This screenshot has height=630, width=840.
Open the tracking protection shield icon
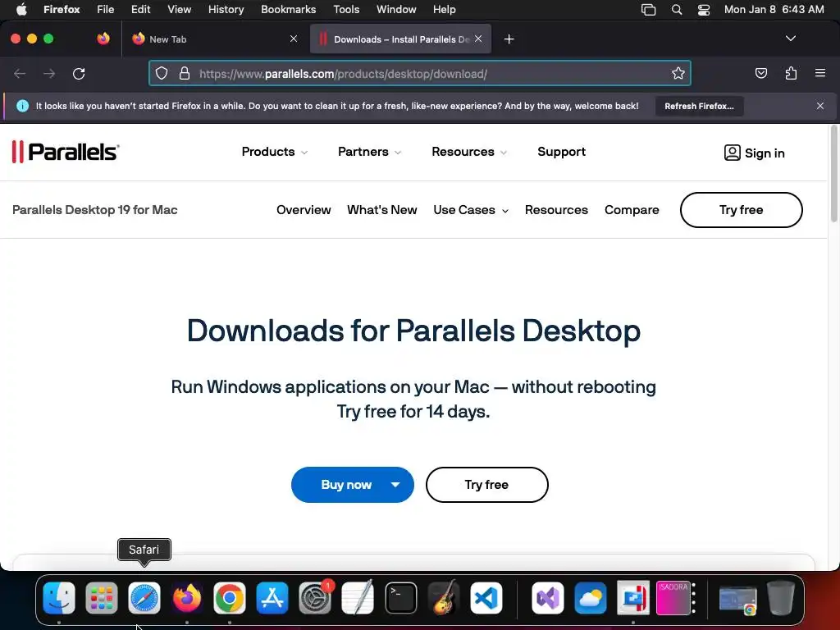pyautogui.click(x=162, y=73)
